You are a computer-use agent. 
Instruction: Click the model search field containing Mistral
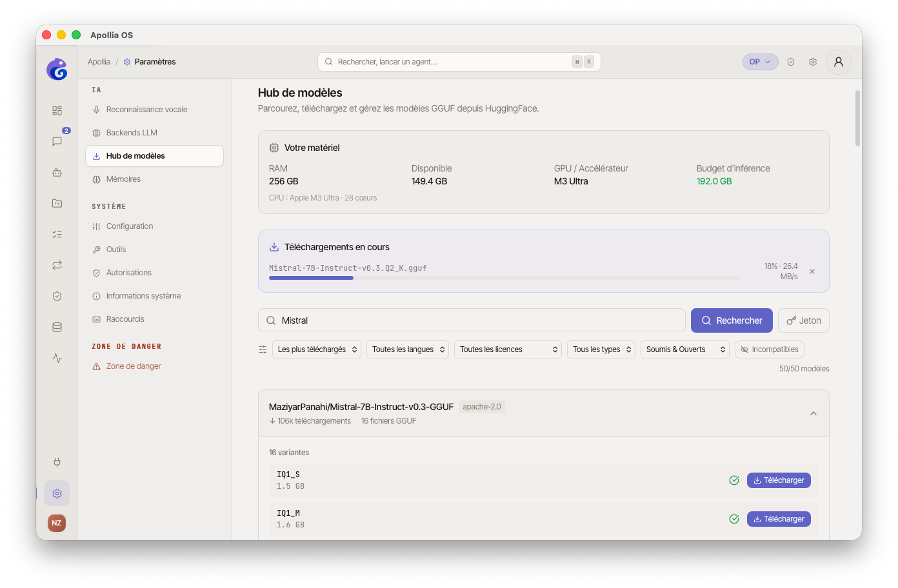point(472,320)
